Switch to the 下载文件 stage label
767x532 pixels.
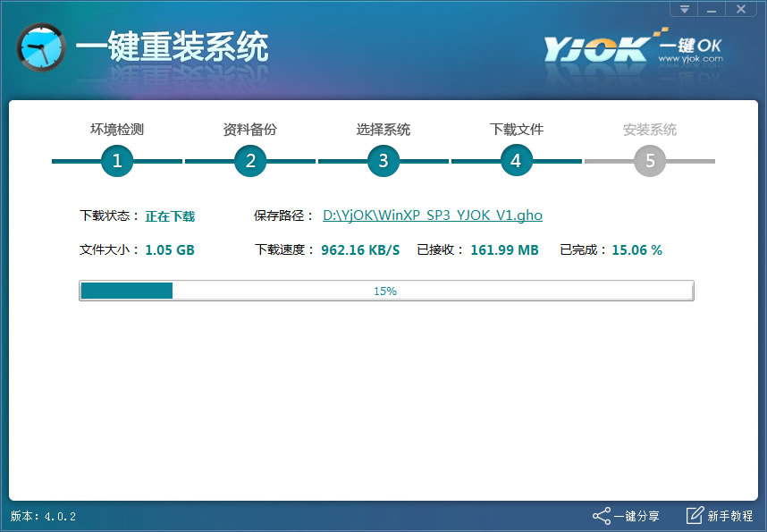[516, 129]
